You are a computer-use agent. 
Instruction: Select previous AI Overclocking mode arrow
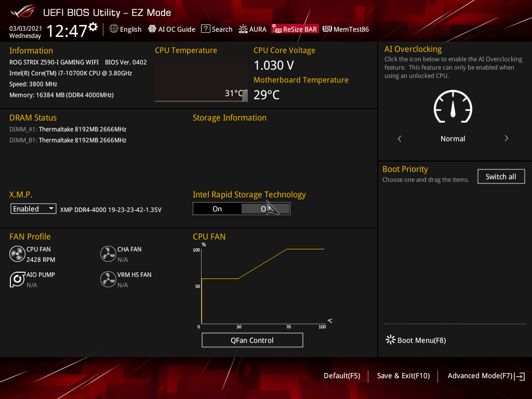click(x=400, y=138)
